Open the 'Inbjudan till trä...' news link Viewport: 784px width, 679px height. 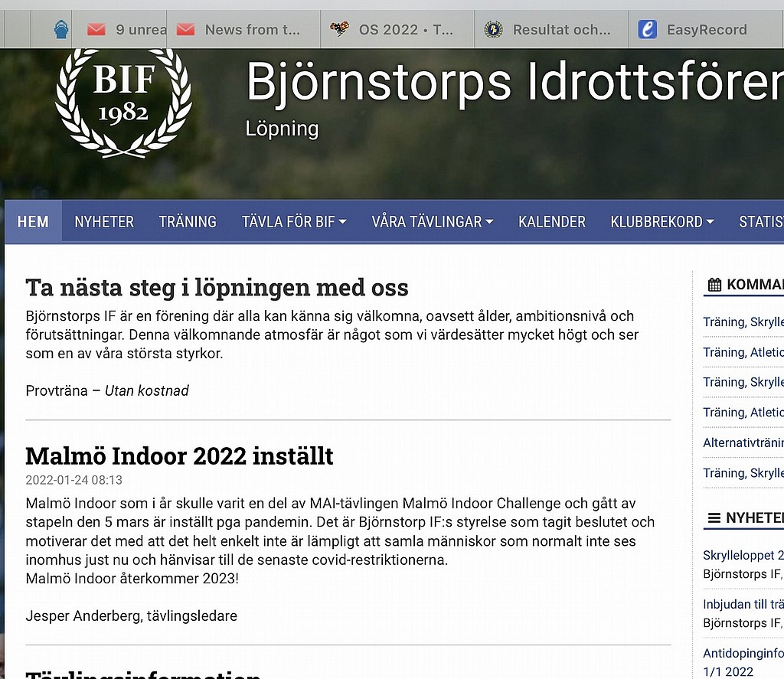click(x=743, y=604)
